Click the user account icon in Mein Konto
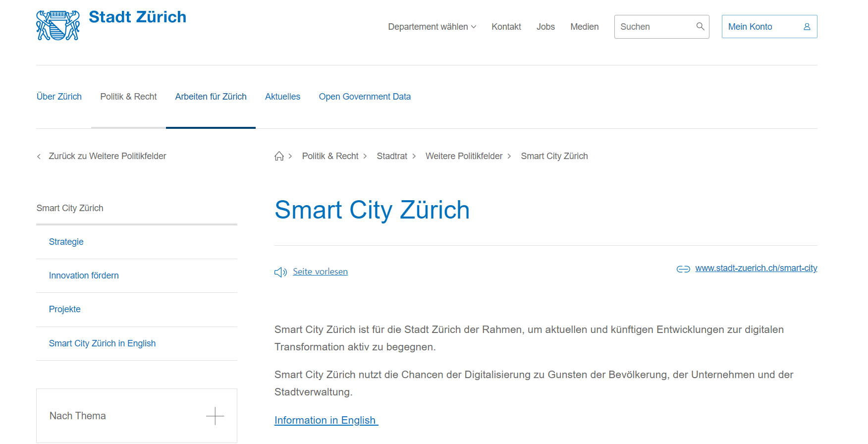This screenshot has width=868, height=444. [x=807, y=27]
